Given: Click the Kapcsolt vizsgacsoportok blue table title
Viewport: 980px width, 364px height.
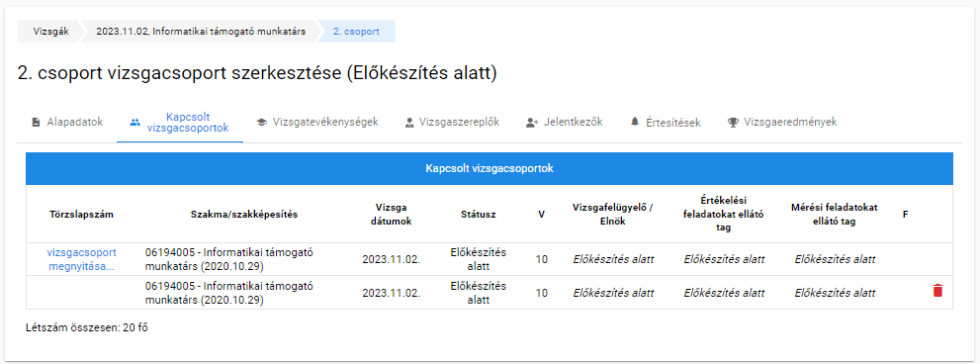Looking at the screenshot, I should [x=490, y=169].
